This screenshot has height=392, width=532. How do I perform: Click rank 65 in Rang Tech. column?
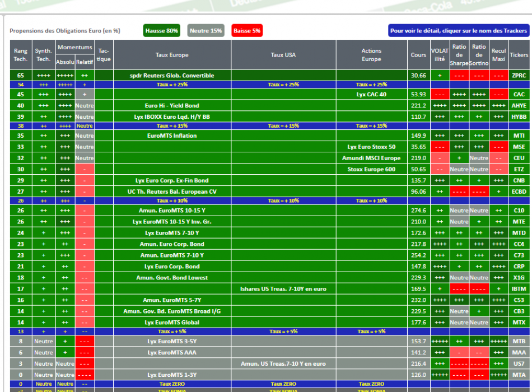(21, 76)
